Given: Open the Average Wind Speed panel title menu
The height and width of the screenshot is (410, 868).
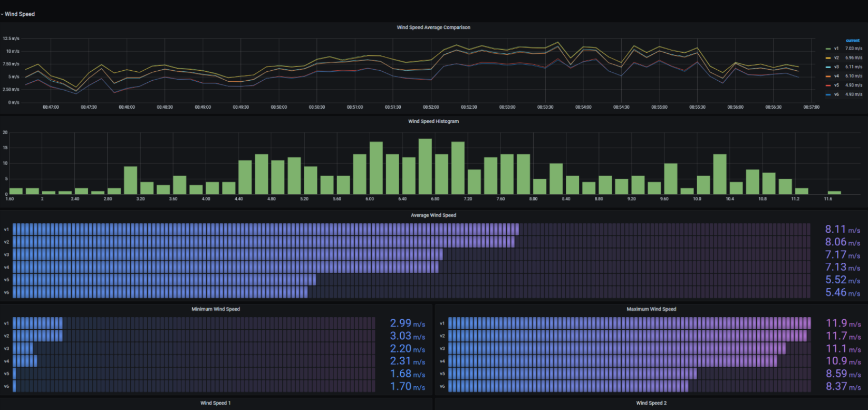Looking at the screenshot, I should tap(433, 215).
